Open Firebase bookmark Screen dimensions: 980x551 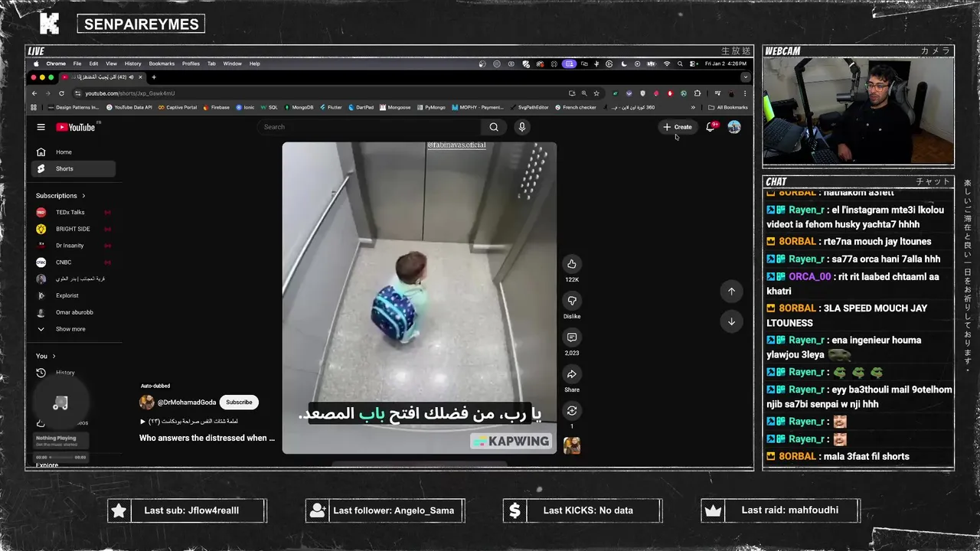(x=216, y=107)
